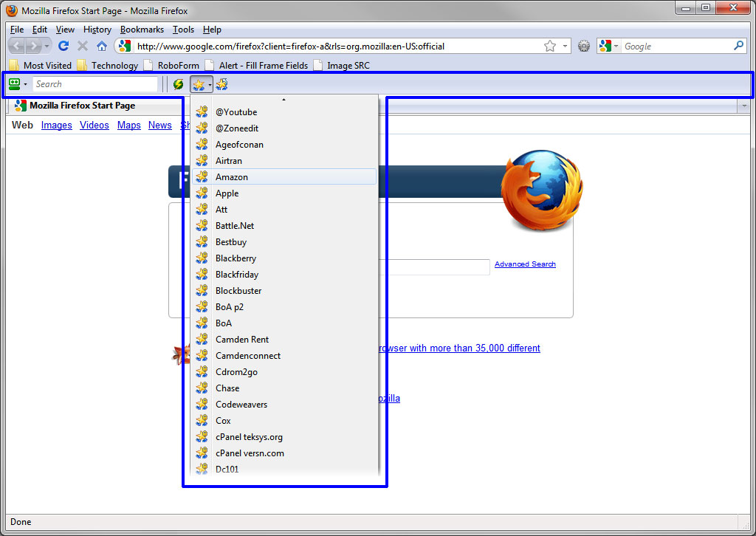Click the Images link
Viewport: 756px width, 536px height.
[x=56, y=126]
